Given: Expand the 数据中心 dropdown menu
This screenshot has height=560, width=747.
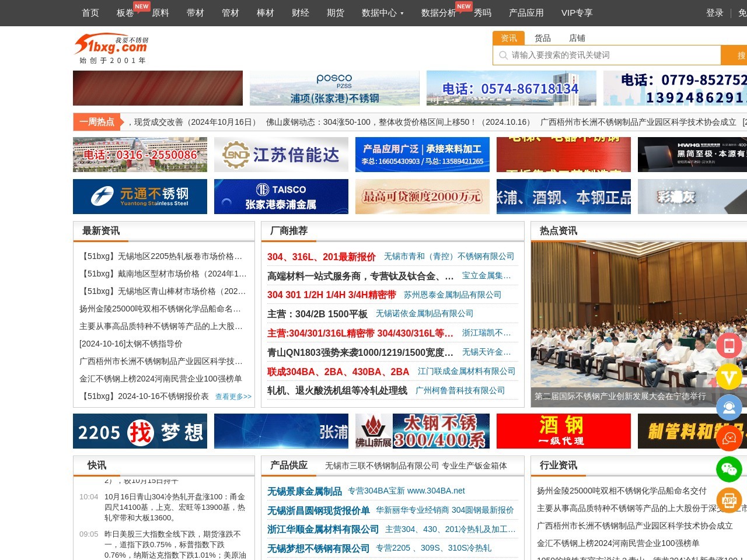Looking at the screenshot, I should 382,13.
